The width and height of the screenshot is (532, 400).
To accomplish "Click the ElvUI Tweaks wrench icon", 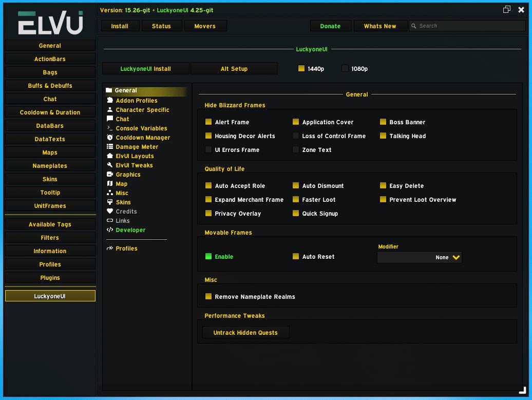I will click(110, 165).
